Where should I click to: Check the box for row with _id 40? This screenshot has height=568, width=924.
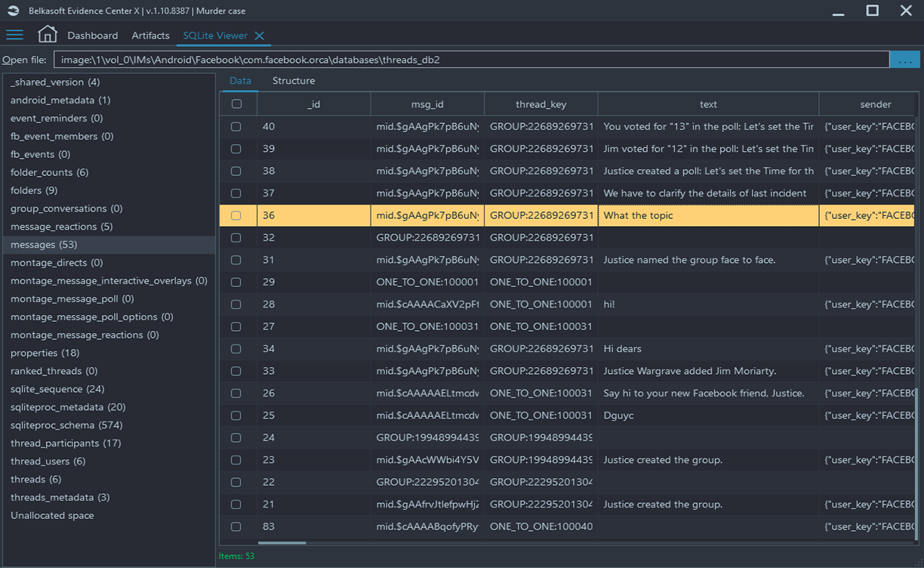click(x=236, y=127)
